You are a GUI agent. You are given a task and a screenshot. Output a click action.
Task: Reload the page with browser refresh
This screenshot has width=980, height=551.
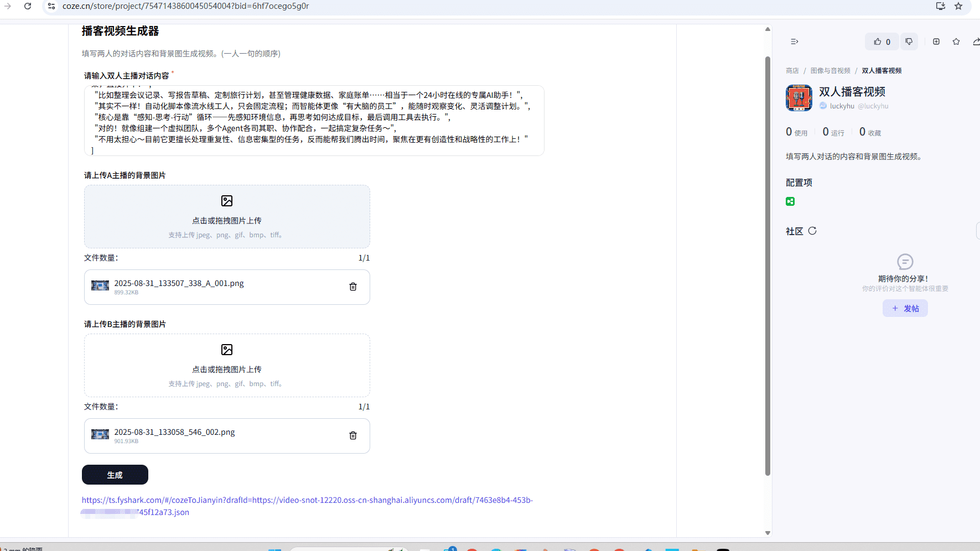click(x=28, y=6)
